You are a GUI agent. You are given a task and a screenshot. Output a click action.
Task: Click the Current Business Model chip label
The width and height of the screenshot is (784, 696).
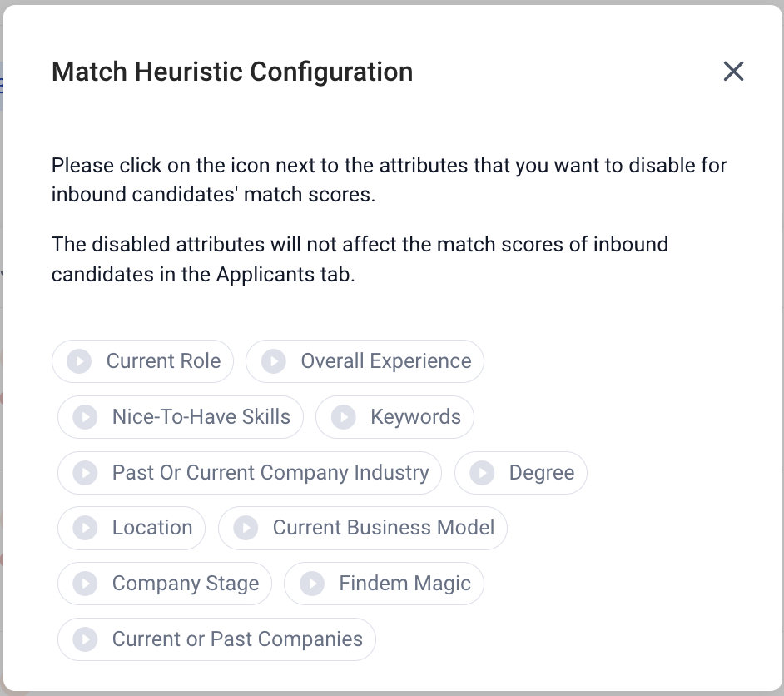tap(384, 528)
